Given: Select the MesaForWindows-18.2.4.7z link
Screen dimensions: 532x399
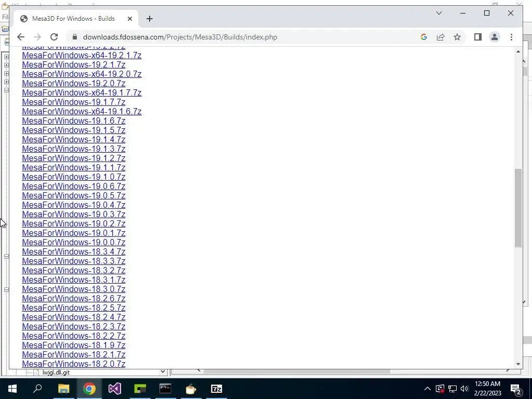Looking at the screenshot, I should [x=74, y=317].
